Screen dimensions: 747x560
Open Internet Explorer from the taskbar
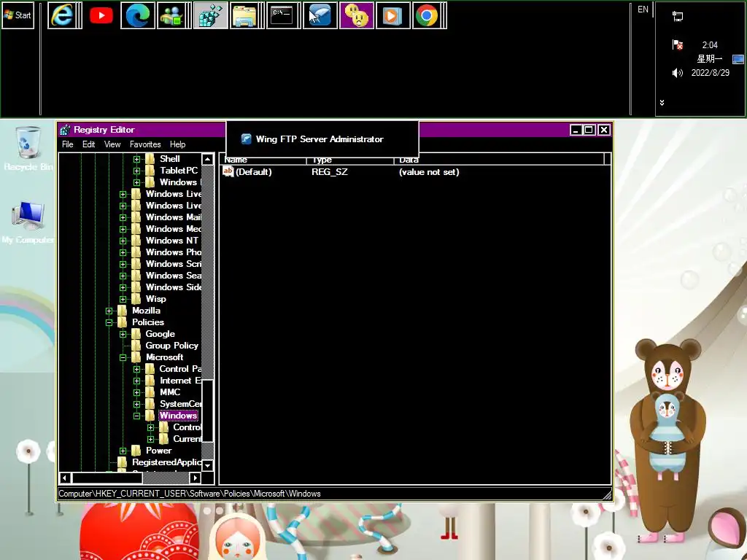63,15
